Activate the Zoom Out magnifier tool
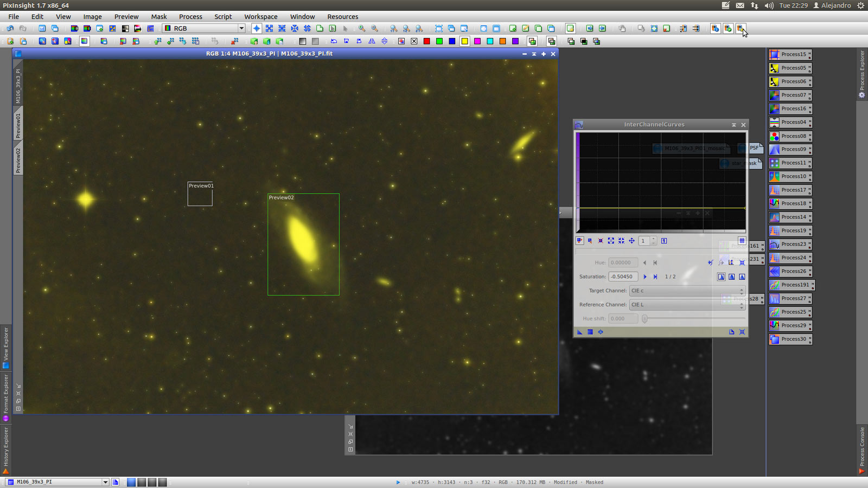Screen dimensions: 868x488 [374, 28]
